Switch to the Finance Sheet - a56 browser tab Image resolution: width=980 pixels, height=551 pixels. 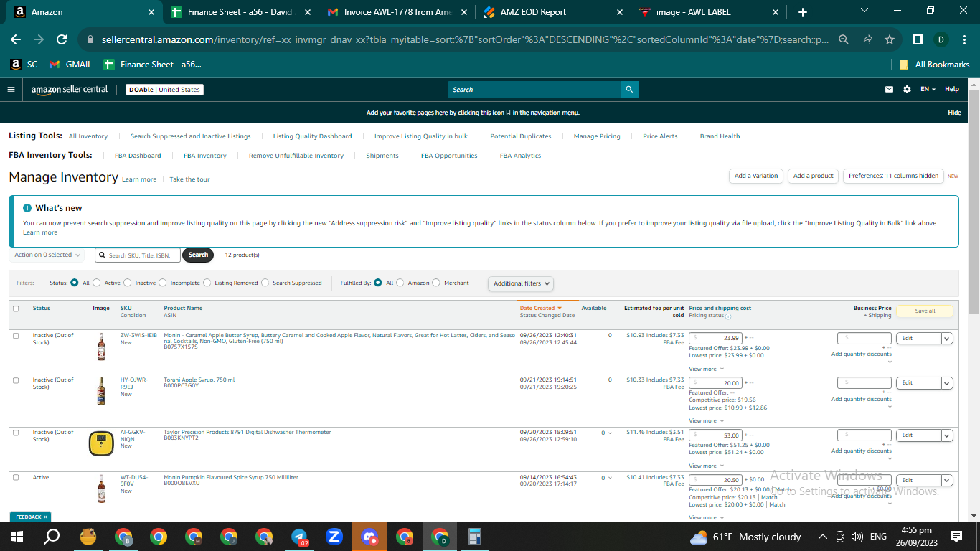click(x=240, y=12)
